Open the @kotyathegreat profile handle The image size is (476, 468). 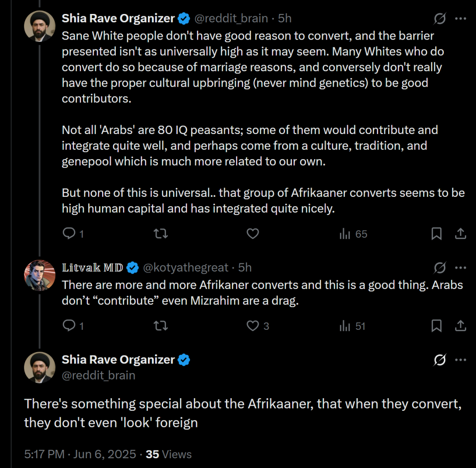[x=185, y=268]
